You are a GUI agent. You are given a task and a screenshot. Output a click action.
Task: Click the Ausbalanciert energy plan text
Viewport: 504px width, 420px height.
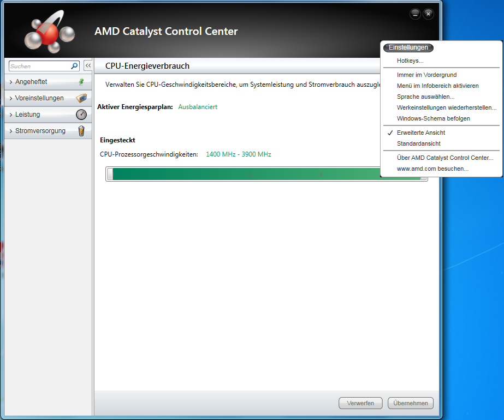click(x=198, y=107)
